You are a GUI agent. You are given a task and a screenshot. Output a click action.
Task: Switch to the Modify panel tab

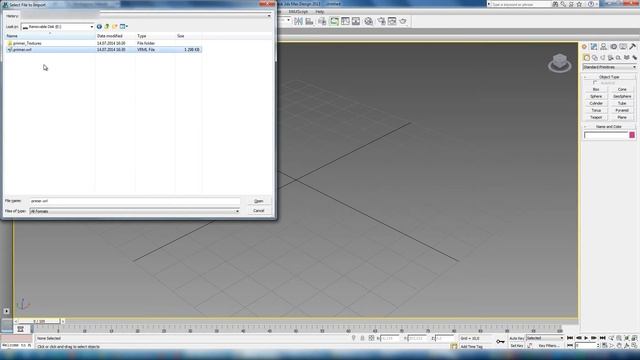click(x=594, y=47)
